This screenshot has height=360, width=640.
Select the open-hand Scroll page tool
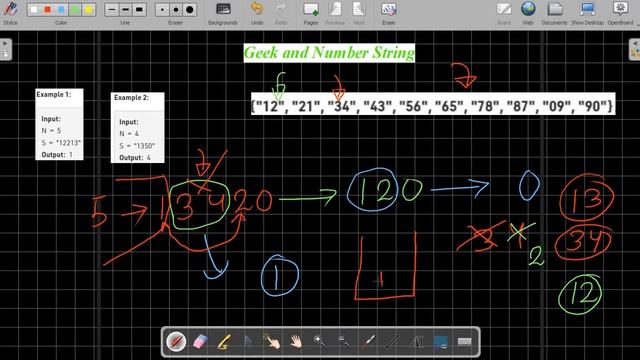pos(296,342)
